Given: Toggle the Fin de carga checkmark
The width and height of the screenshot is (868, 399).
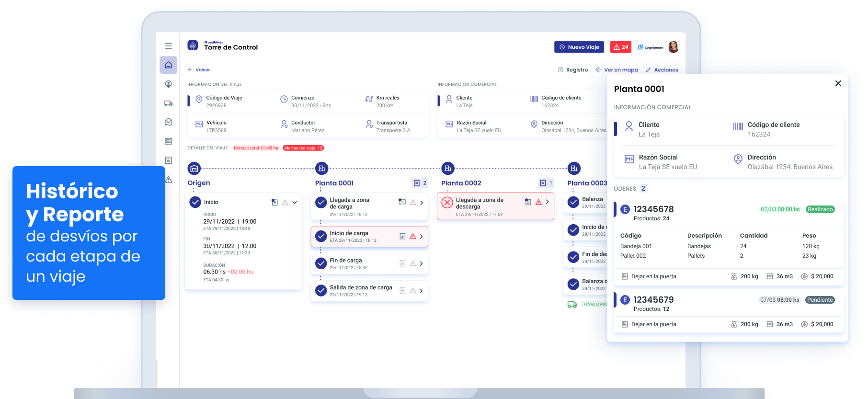Looking at the screenshot, I should click(321, 263).
